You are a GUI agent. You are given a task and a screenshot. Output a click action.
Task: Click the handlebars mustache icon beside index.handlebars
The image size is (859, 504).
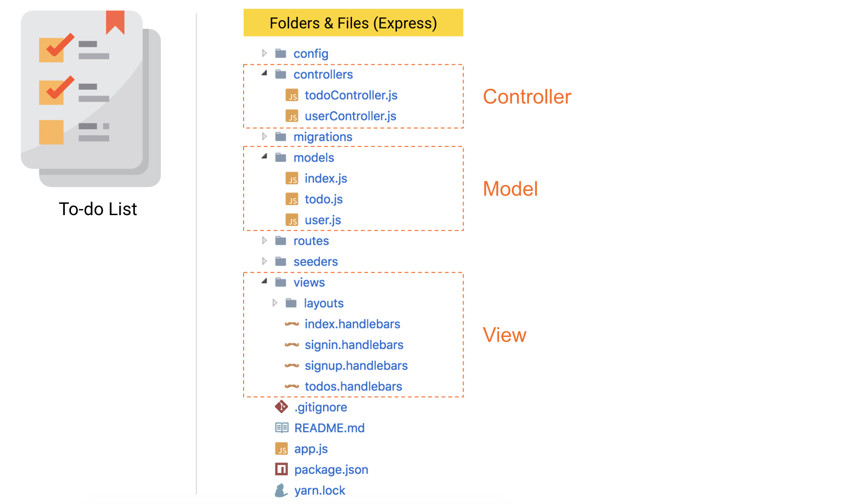[x=292, y=324]
